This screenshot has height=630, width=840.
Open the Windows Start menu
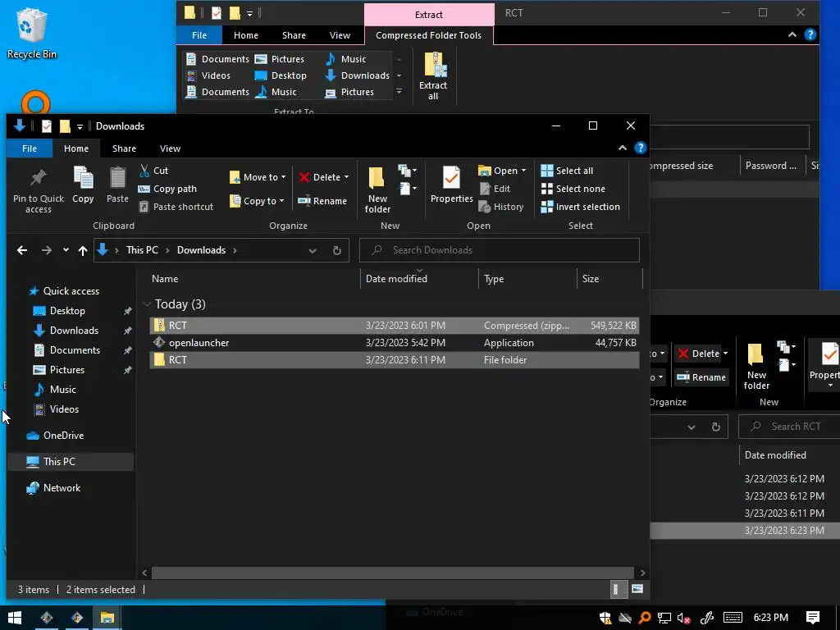pos(15,618)
